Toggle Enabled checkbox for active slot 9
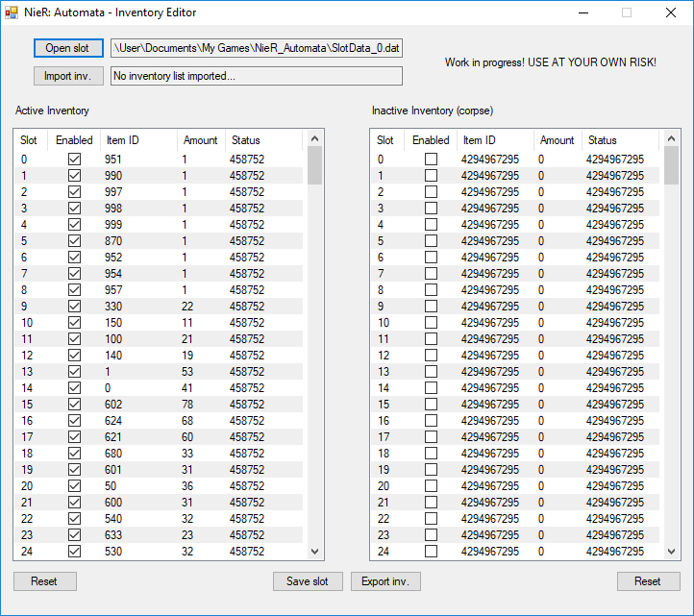The width and height of the screenshot is (694, 616). coord(74,307)
